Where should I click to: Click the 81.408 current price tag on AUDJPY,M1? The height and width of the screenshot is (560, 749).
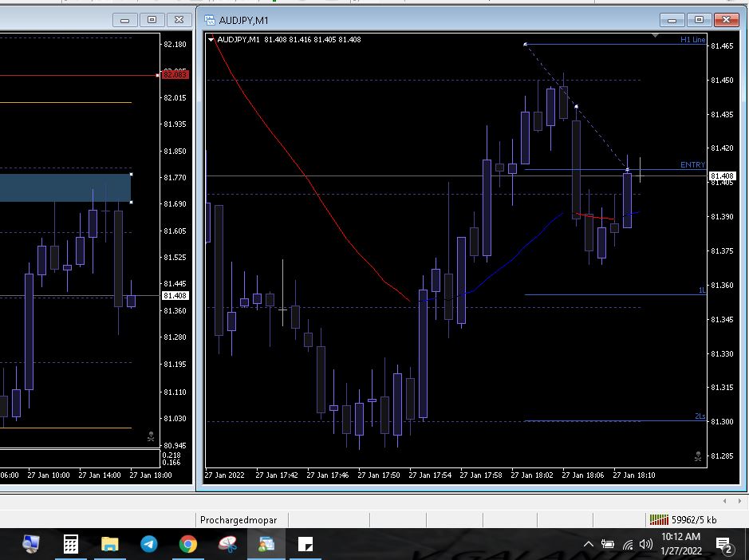click(722, 175)
